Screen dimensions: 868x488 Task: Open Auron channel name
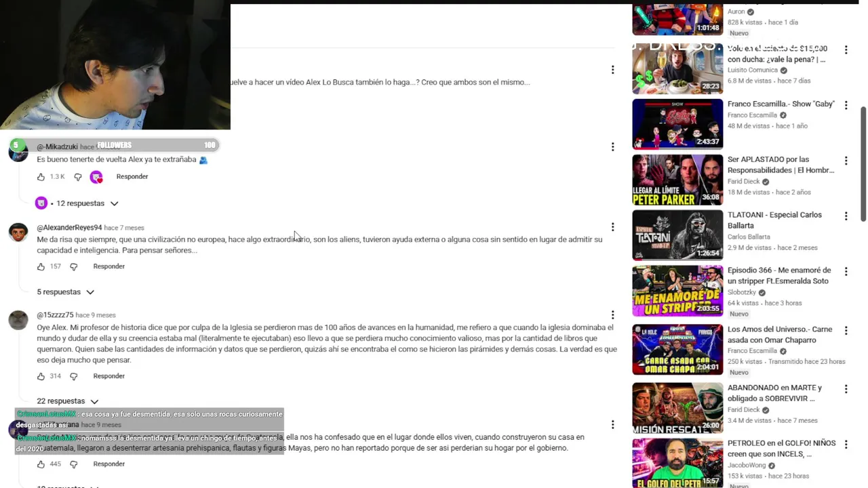coord(736,12)
